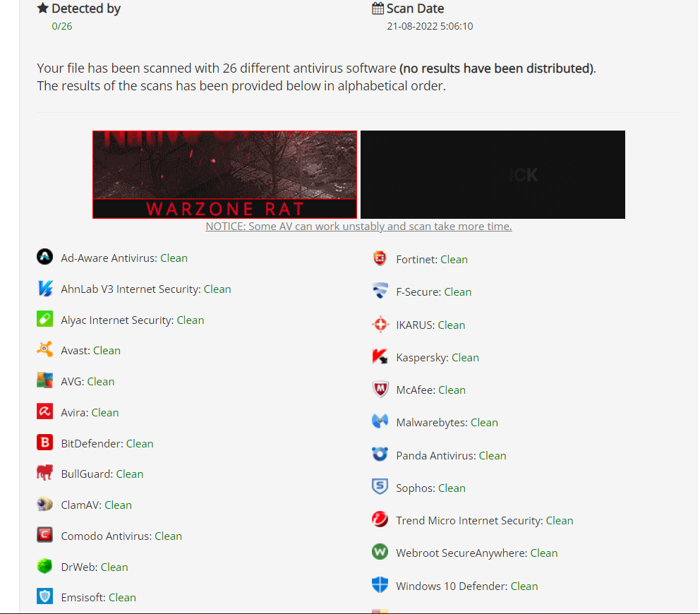Click the Ad-Aware Antivirus logo icon
Image resolution: width=700 pixels, height=614 pixels.
point(44,257)
